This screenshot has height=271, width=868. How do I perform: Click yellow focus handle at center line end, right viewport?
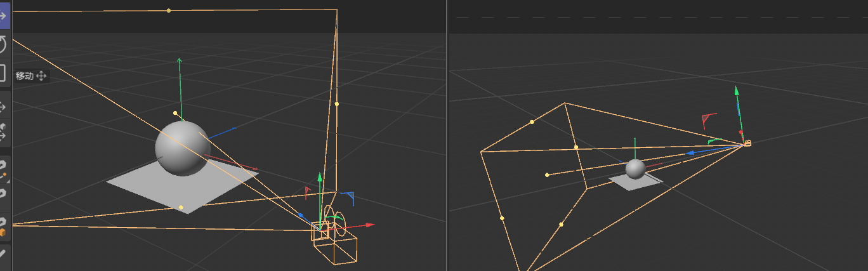pyautogui.click(x=547, y=175)
